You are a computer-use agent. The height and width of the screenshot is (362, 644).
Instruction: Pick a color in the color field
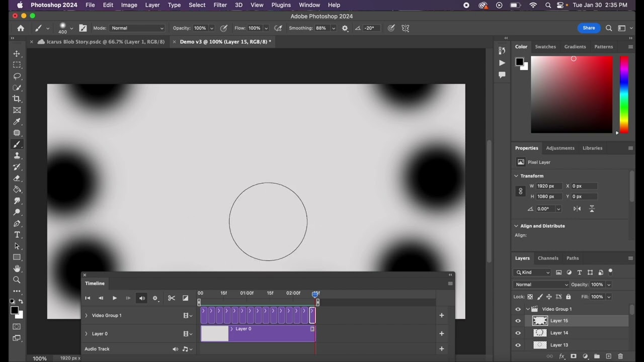[572, 95]
